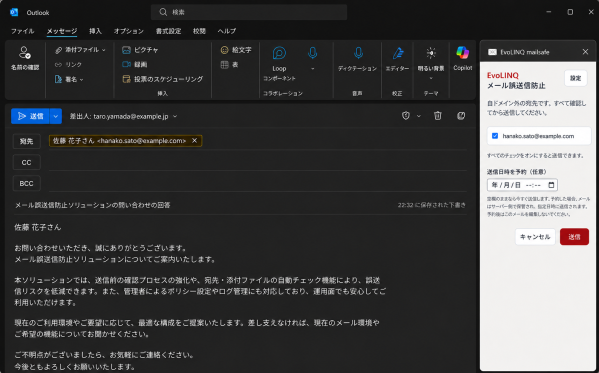Image resolution: width=599 pixels, height=373 pixels.
Task: Click the shield sensitivity icon
Action: pyautogui.click(x=406, y=116)
